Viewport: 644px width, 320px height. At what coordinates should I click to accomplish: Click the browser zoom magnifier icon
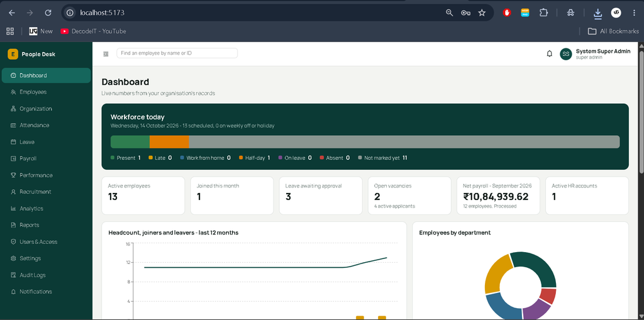pyautogui.click(x=449, y=13)
